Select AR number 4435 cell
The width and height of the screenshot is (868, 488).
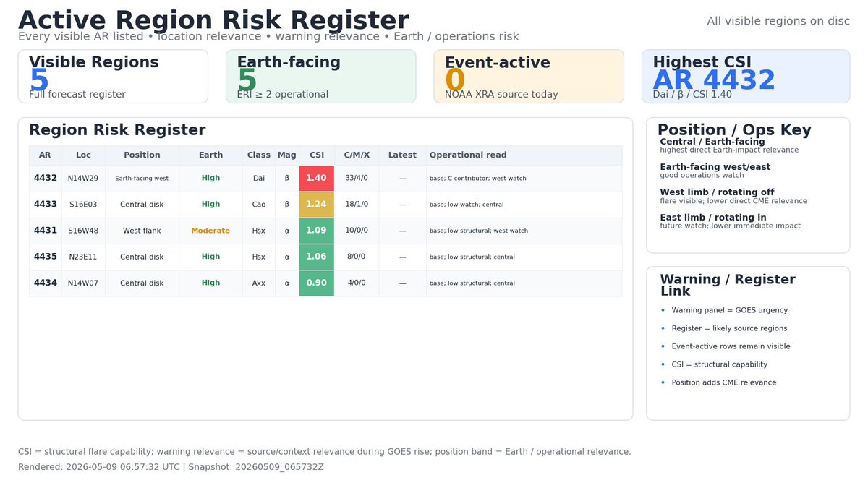pyautogui.click(x=45, y=257)
